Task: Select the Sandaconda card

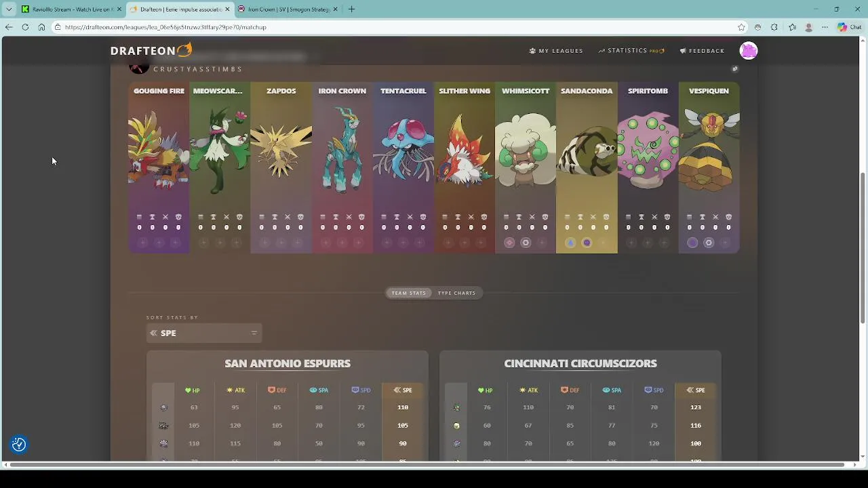Action: click(587, 168)
